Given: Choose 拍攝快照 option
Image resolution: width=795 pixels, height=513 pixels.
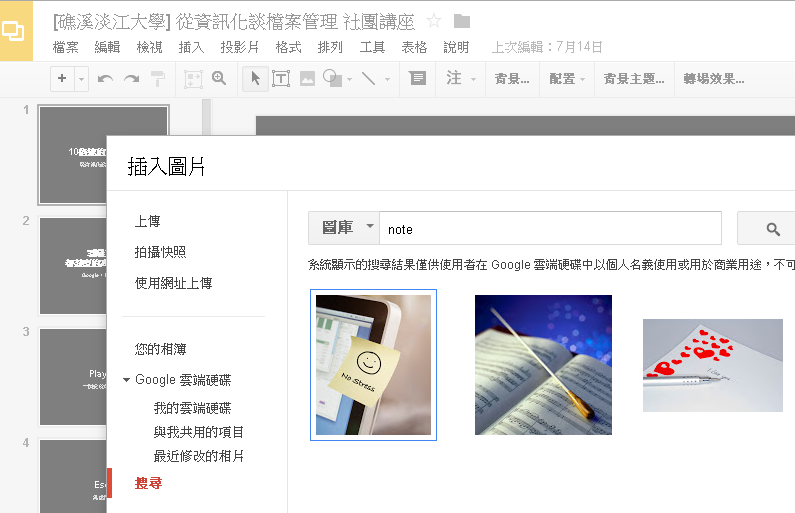Looking at the screenshot, I should (160, 252).
